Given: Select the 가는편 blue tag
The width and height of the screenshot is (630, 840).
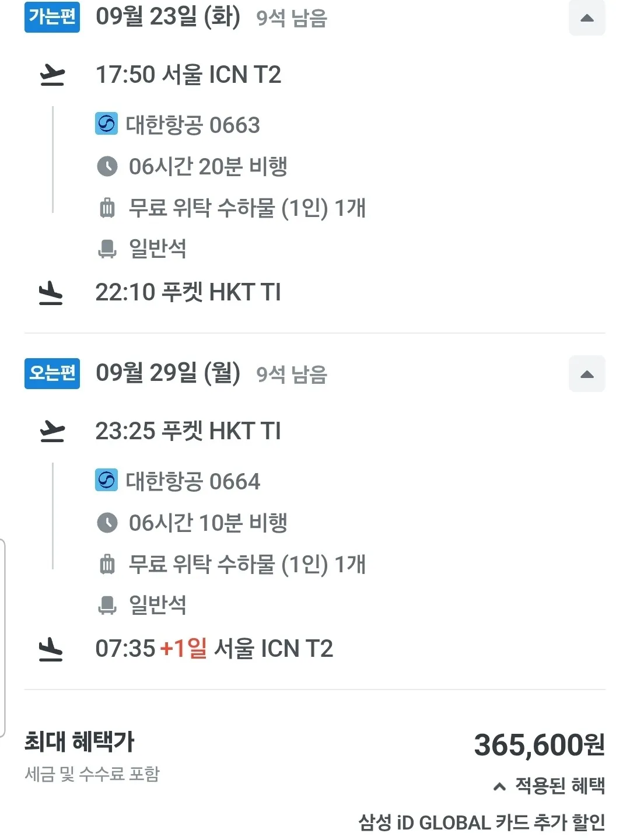Looking at the screenshot, I should (52, 17).
